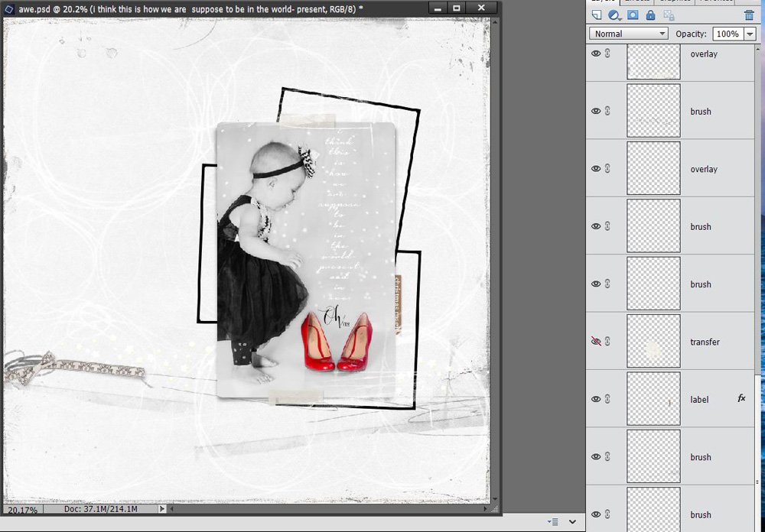The width and height of the screenshot is (765, 532).
Task: Select the transfer layer thumbnail
Action: pos(653,341)
